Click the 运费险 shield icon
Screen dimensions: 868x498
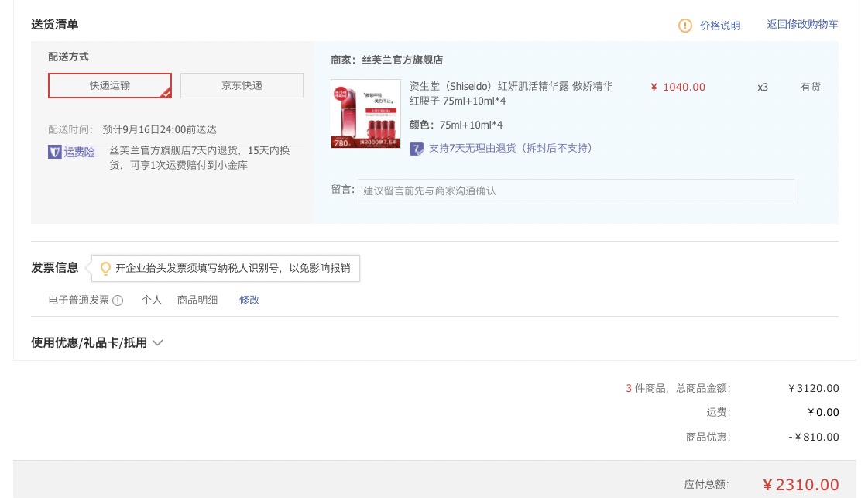point(54,152)
